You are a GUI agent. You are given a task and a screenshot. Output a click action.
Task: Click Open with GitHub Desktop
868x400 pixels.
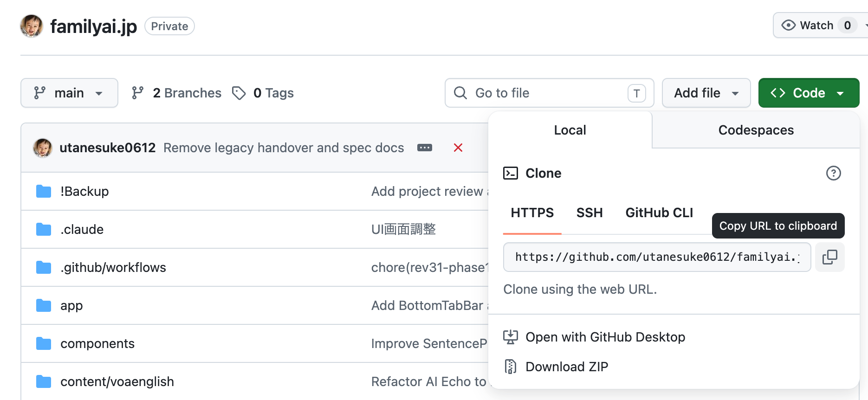click(x=605, y=337)
